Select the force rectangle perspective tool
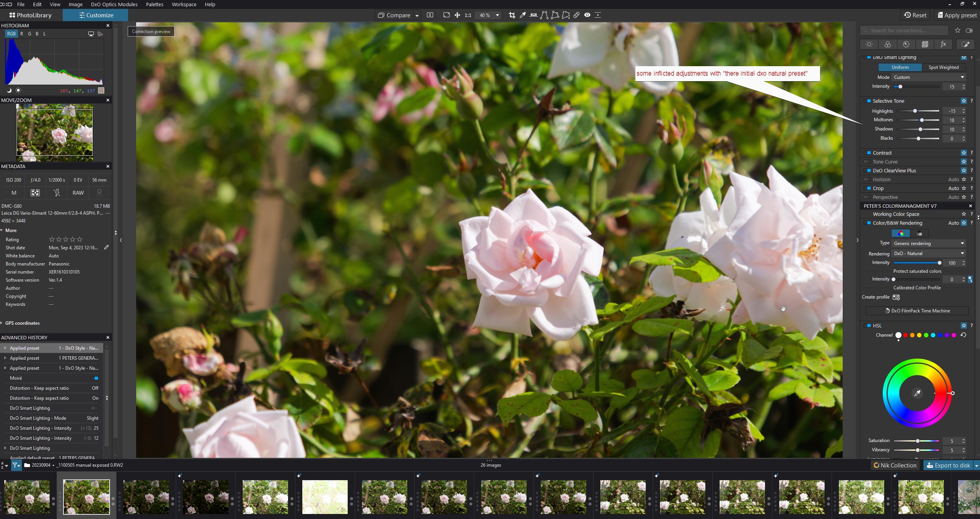 (555, 15)
